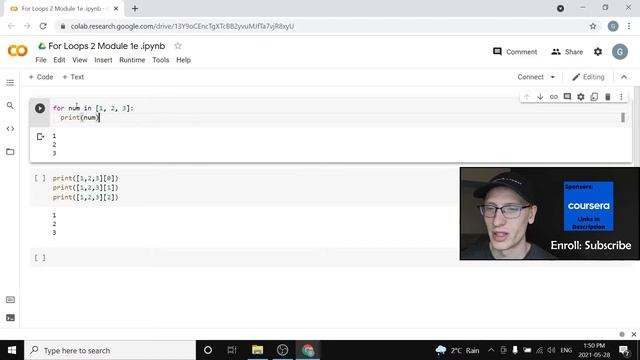Open the terminal icon at sidebar bottom
640x360 pixels.
[x=10, y=318]
